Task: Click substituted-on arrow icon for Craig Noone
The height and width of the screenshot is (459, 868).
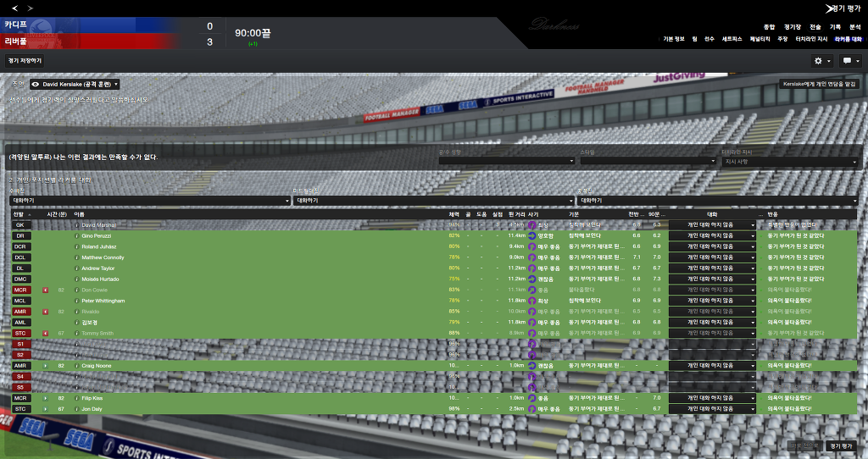Action: [x=45, y=365]
